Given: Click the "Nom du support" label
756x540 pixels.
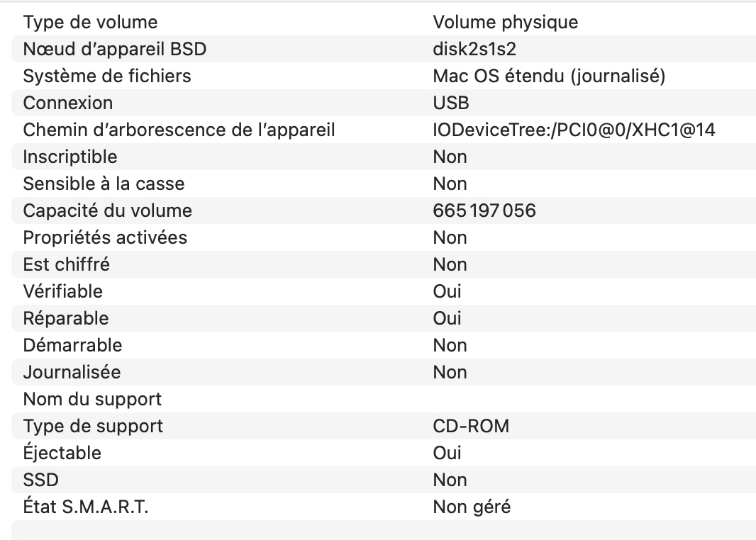Looking at the screenshot, I should click(x=92, y=399).
